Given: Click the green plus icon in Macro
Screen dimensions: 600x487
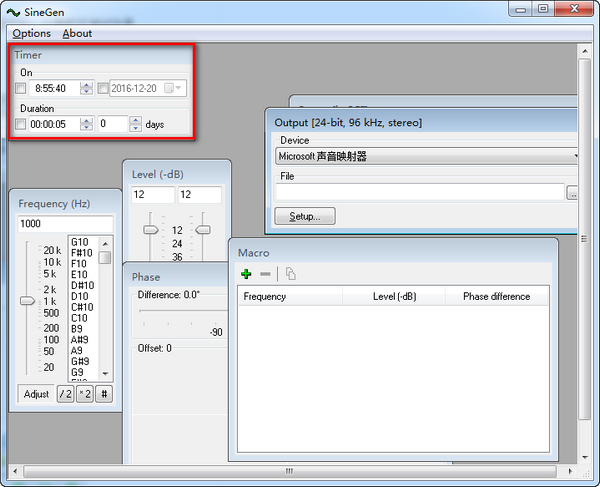Looking at the screenshot, I should click(x=246, y=274).
